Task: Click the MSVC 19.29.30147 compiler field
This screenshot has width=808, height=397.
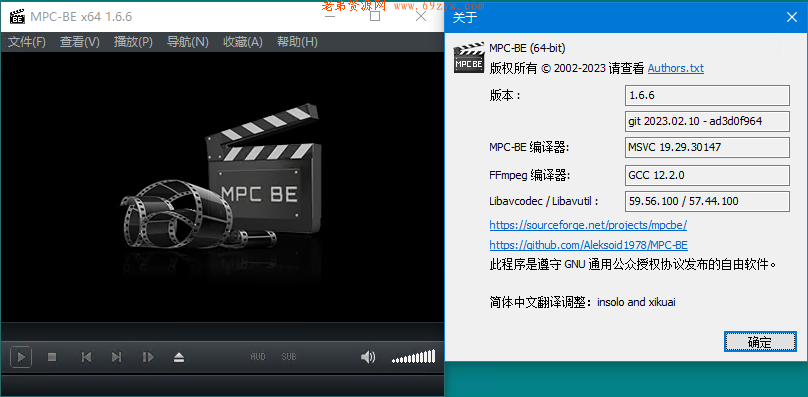Action: (x=707, y=147)
